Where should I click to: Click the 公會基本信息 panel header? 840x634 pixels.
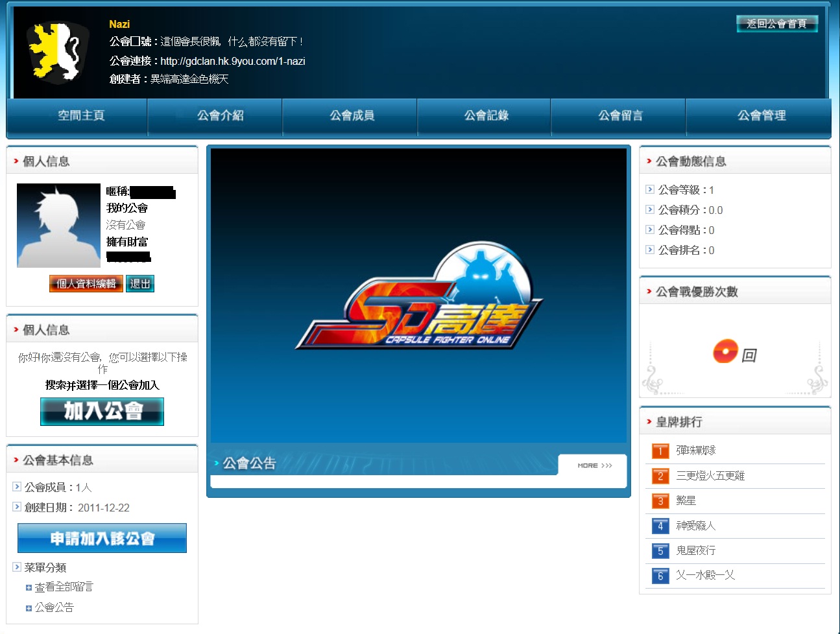[x=102, y=460]
